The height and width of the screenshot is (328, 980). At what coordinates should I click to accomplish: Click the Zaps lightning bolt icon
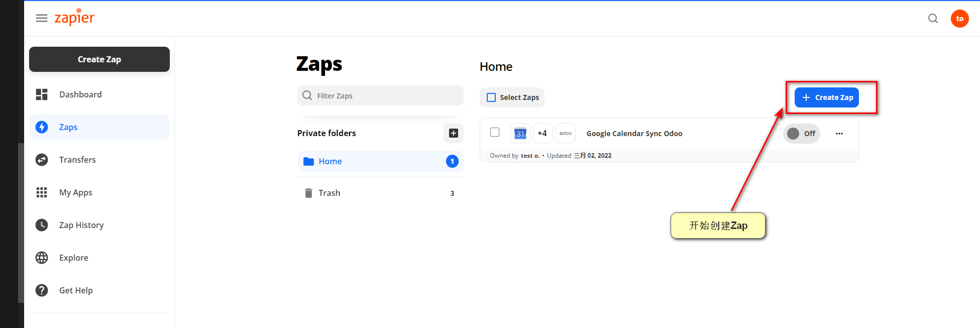tap(42, 127)
